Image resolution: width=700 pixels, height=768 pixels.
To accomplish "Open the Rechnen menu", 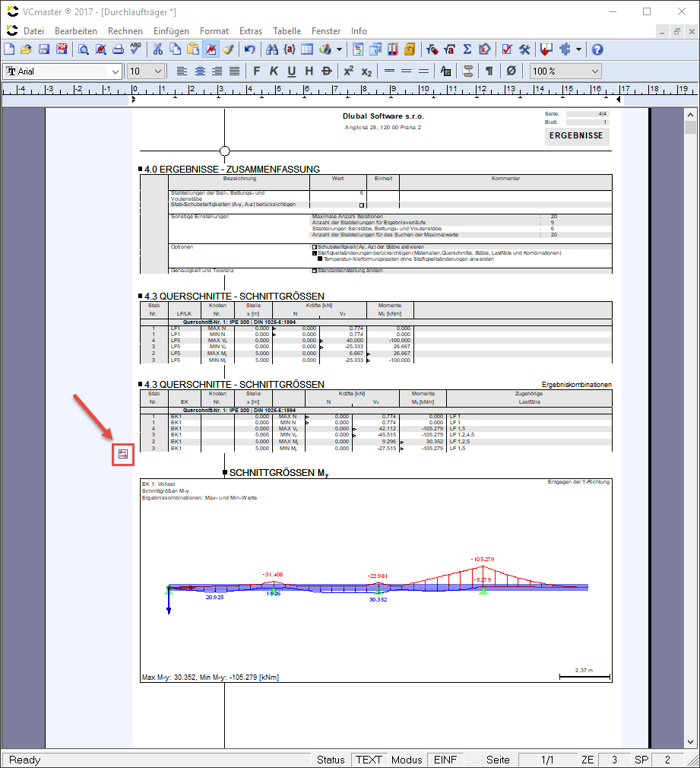I will pyautogui.click(x=125, y=31).
